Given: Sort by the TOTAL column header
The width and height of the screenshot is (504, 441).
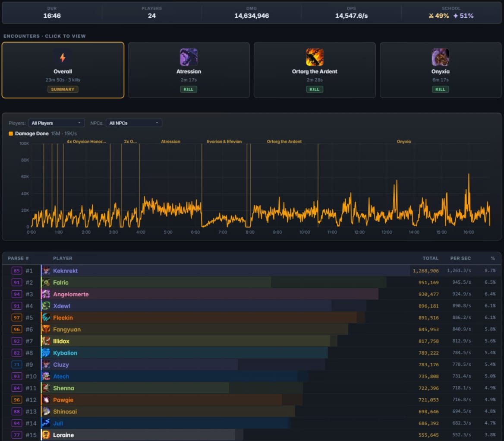Looking at the screenshot, I should pyautogui.click(x=430, y=258).
